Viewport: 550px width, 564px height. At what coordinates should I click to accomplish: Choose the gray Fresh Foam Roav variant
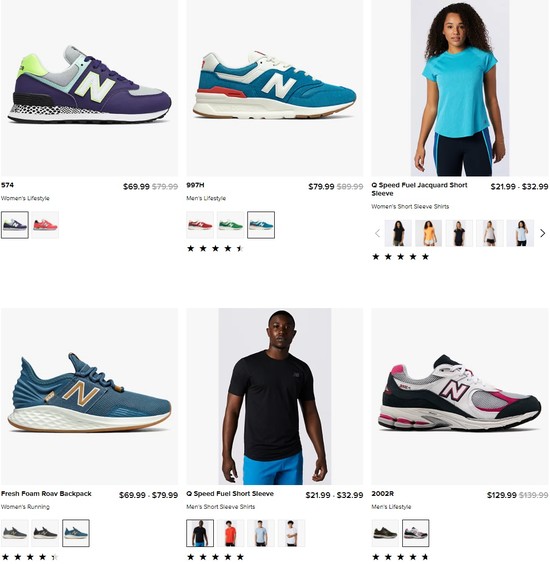click(15, 533)
